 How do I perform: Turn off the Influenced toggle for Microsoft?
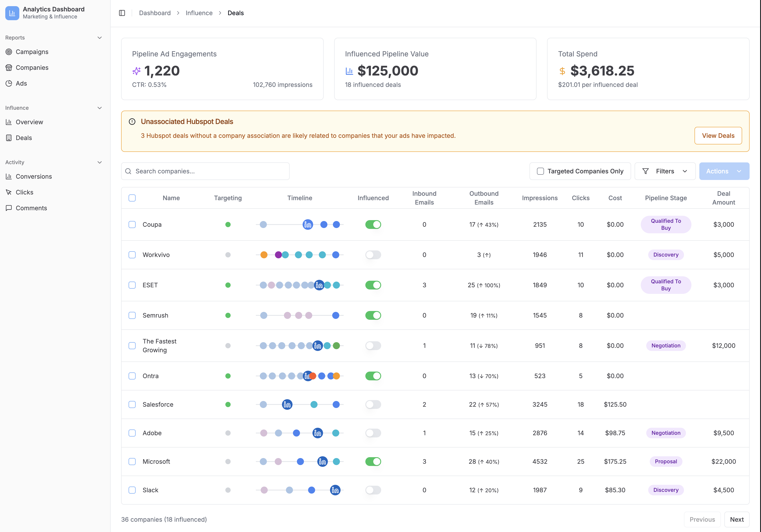point(373,461)
